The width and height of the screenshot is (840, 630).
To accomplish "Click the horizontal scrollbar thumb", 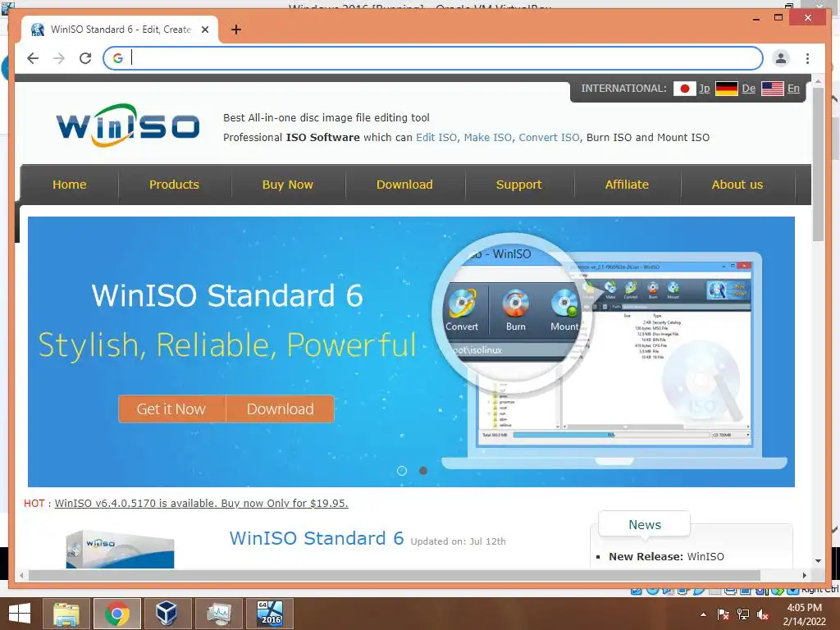I will pos(395,575).
